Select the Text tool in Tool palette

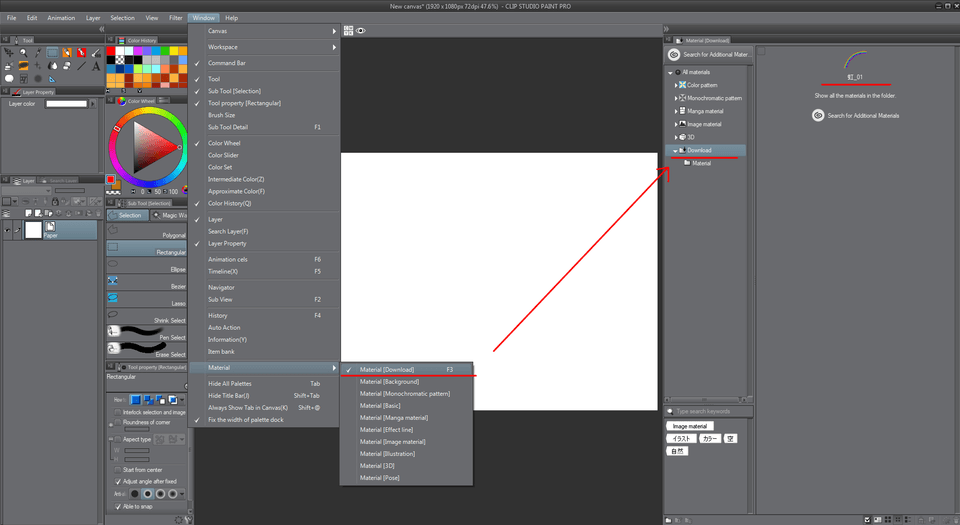95,65
